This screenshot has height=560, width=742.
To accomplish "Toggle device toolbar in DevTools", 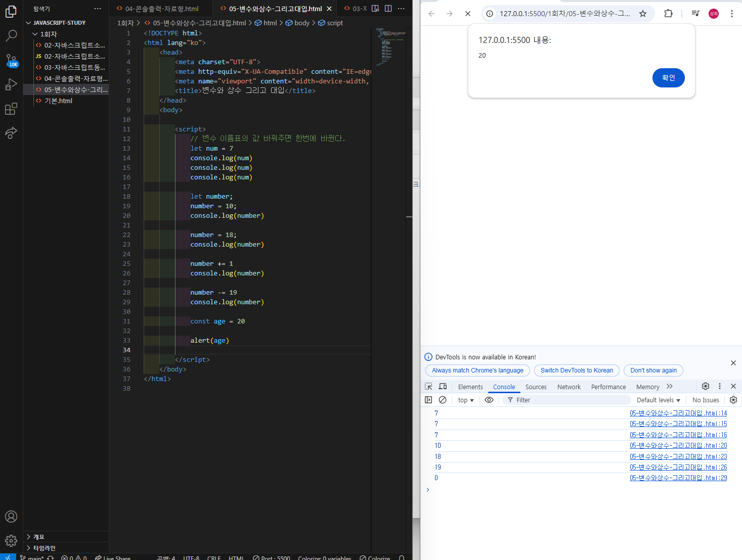I will pyautogui.click(x=443, y=387).
